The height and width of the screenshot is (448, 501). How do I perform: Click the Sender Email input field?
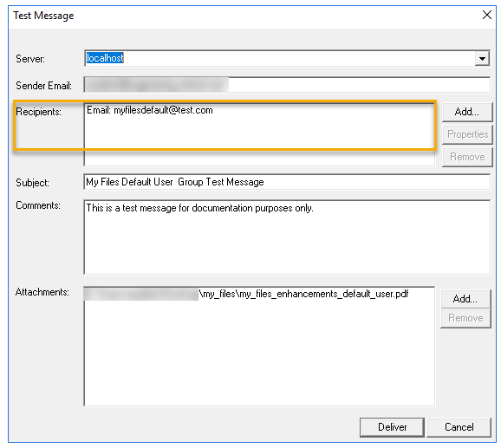(287, 85)
